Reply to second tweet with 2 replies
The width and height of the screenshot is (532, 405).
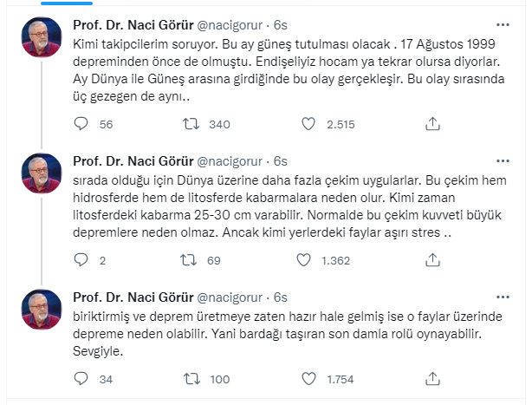point(81,259)
